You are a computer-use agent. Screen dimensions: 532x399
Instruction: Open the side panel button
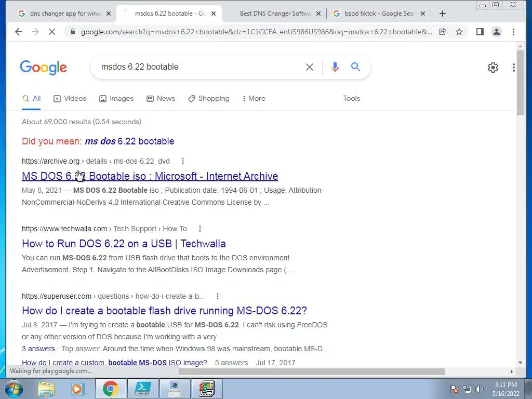pos(480,32)
